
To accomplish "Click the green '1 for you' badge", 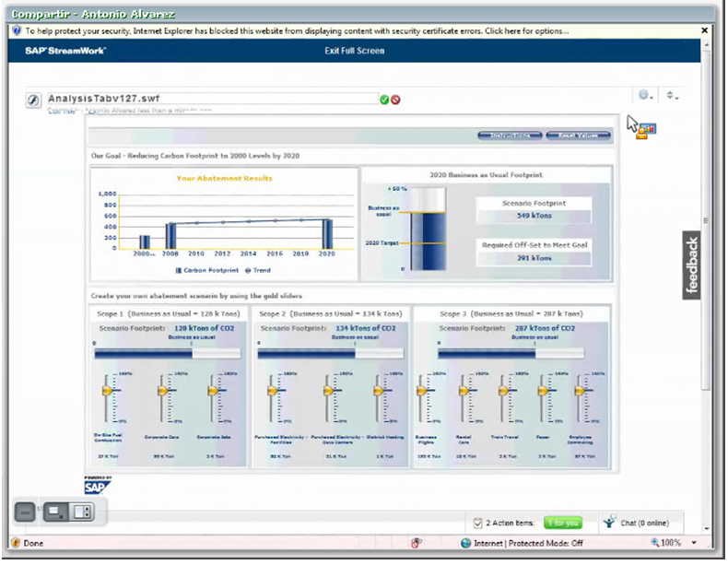I will point(563,523).
